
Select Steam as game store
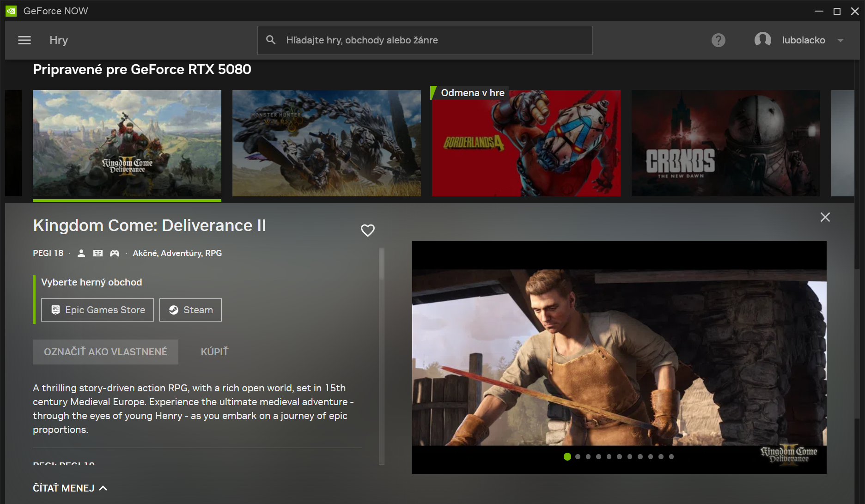pos(190,310)
